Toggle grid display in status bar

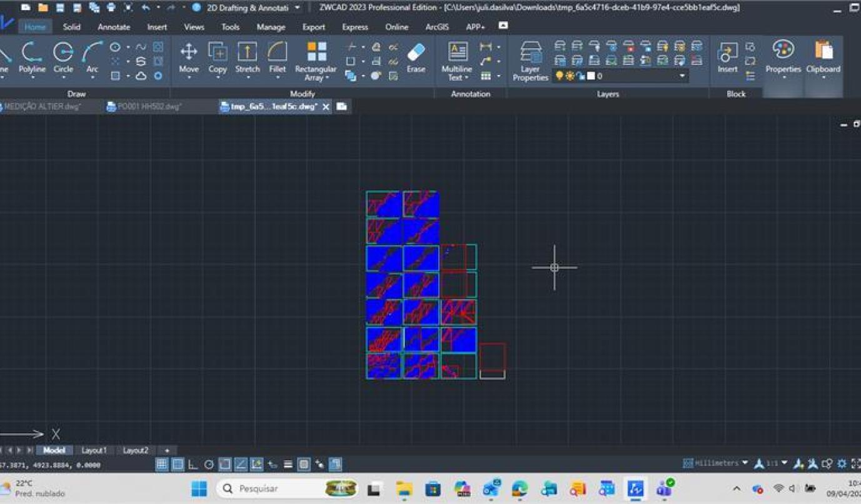pyautogui.click(x=162, y=464)
